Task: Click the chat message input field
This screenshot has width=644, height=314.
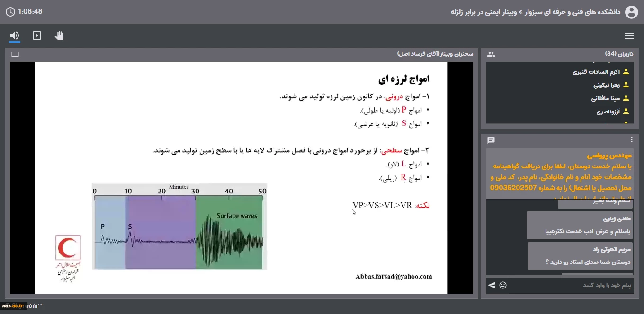Action: pyautogui.click(x=573, y=286)
